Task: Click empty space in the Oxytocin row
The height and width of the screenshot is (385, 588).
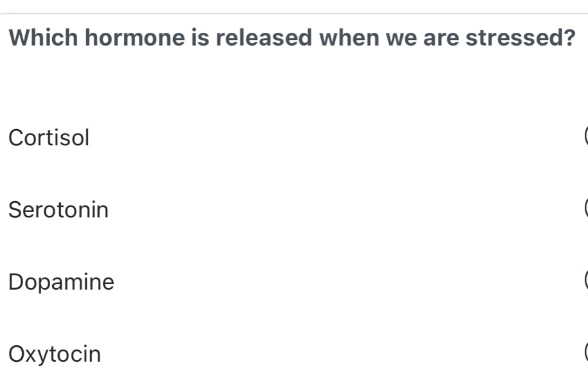Action: (322, 354)
